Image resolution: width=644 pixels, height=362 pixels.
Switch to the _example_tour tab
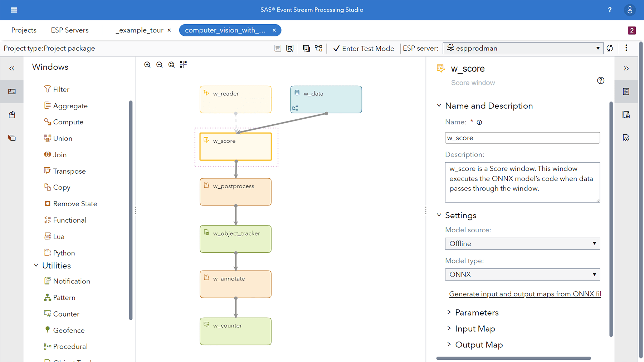[x=140, y=30]
